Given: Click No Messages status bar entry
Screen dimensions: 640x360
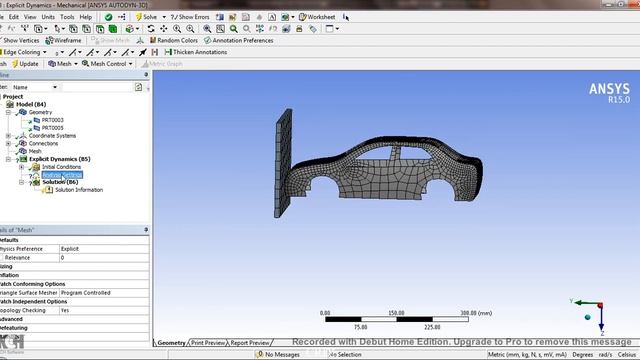Looking at the screenshot, I should [x=278, y=354].
